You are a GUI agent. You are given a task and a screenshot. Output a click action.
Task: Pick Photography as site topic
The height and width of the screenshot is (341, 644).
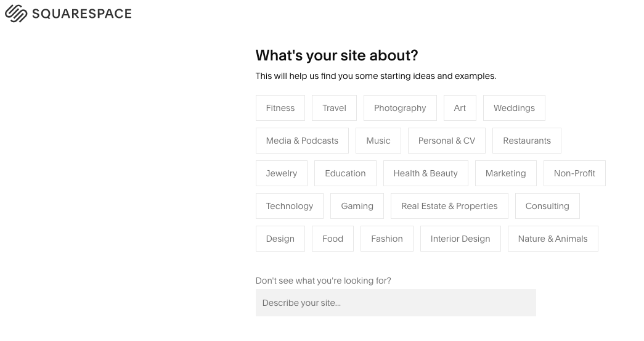(x=400, y=108)
